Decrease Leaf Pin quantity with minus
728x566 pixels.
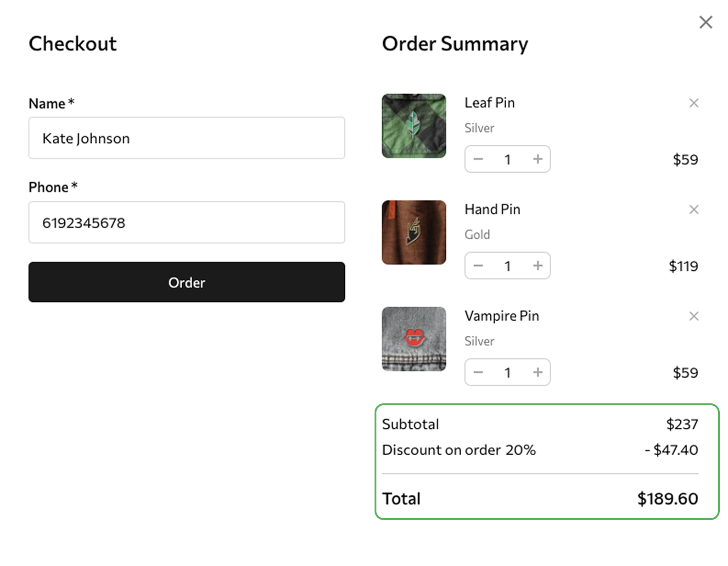(478, 159)
